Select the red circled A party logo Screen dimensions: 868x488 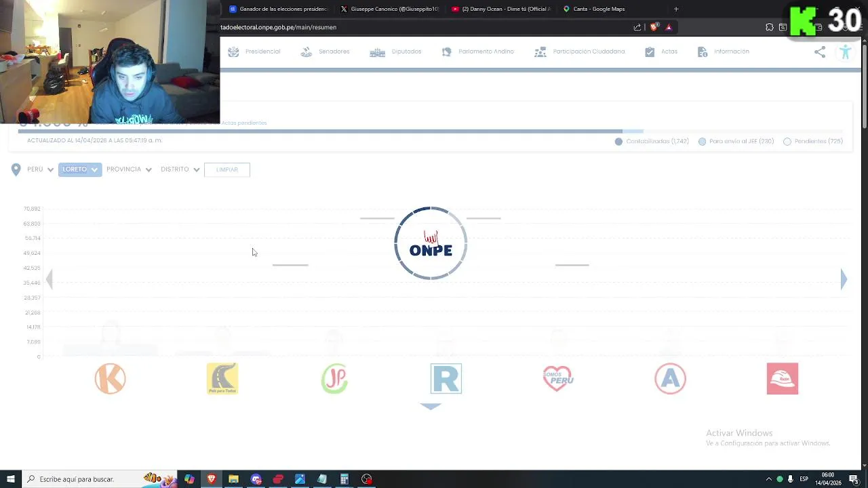click(x=670, y=378)
